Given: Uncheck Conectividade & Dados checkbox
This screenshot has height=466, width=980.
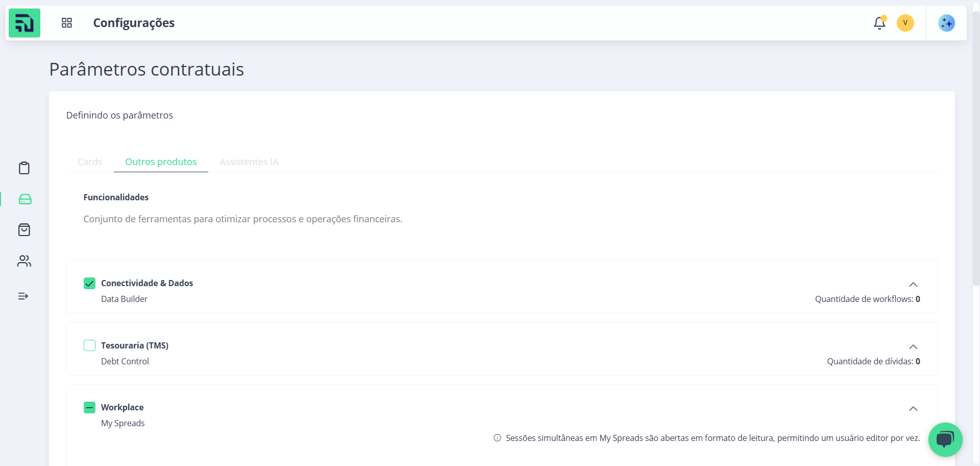Looking at the screenshot, I should (89, 283).
